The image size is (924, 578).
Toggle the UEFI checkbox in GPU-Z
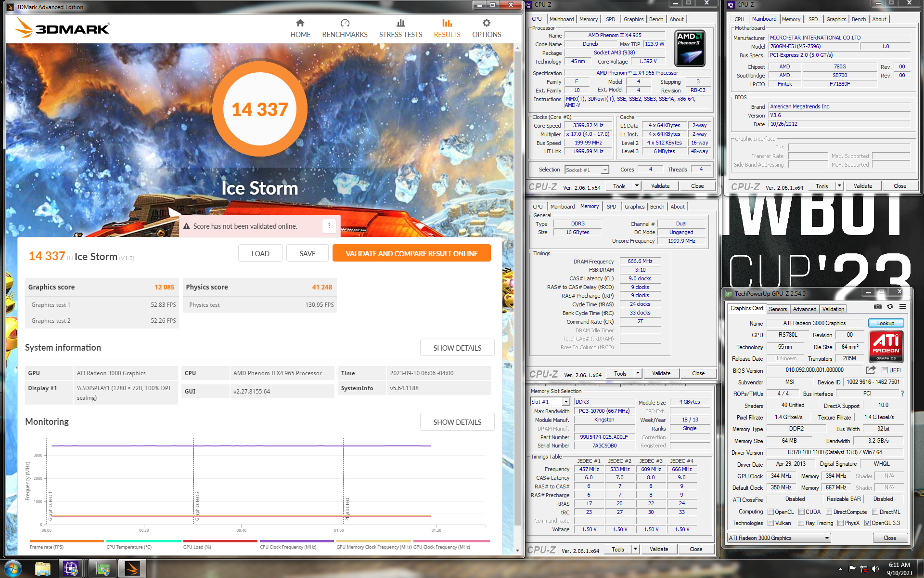click(885, 370)
